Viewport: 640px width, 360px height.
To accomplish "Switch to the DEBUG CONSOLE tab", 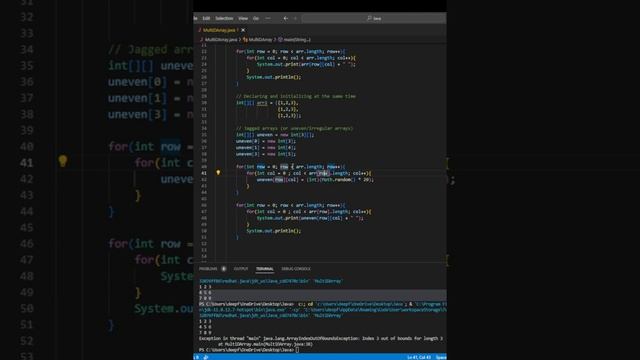I will [296, 269].
